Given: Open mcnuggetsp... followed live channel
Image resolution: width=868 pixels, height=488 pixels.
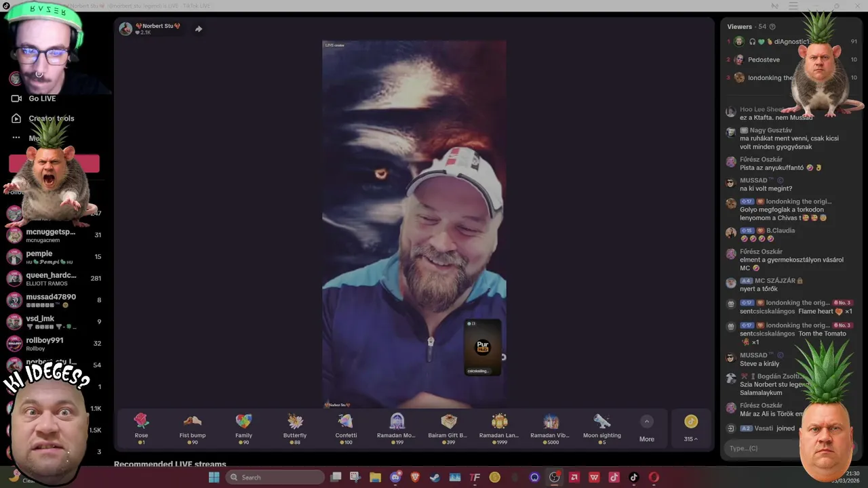Looking at the screenshot, I should (x=53, y=235).
